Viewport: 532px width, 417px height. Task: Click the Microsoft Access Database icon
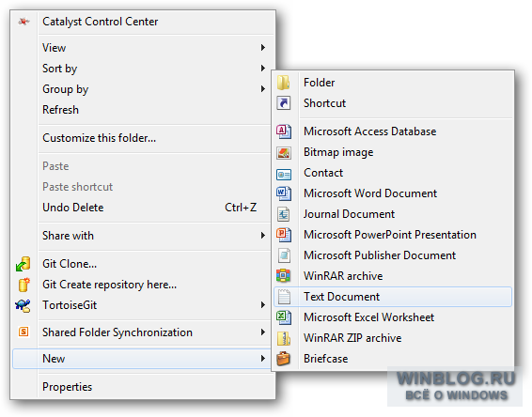284,131
